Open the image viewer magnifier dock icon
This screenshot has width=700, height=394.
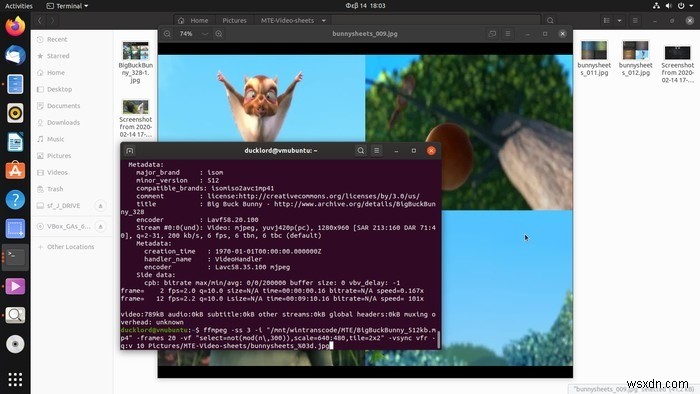15,315
